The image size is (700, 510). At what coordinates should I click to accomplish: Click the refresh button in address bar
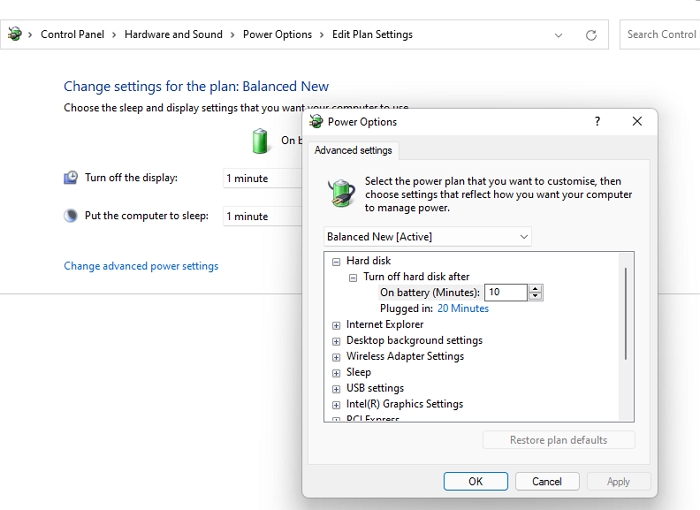[591, 34]
